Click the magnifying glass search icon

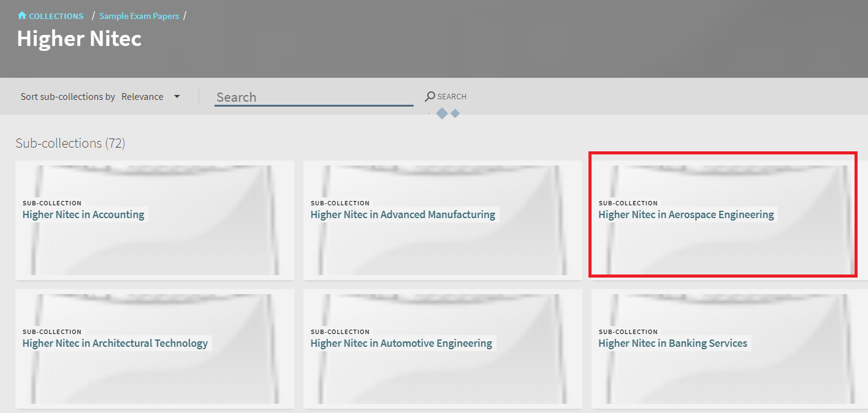point(430,96)
